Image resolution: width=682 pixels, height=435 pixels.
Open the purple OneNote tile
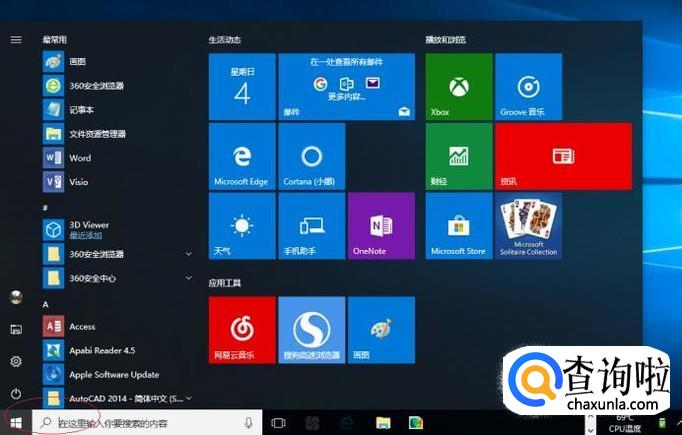click(x=381, y=226)
